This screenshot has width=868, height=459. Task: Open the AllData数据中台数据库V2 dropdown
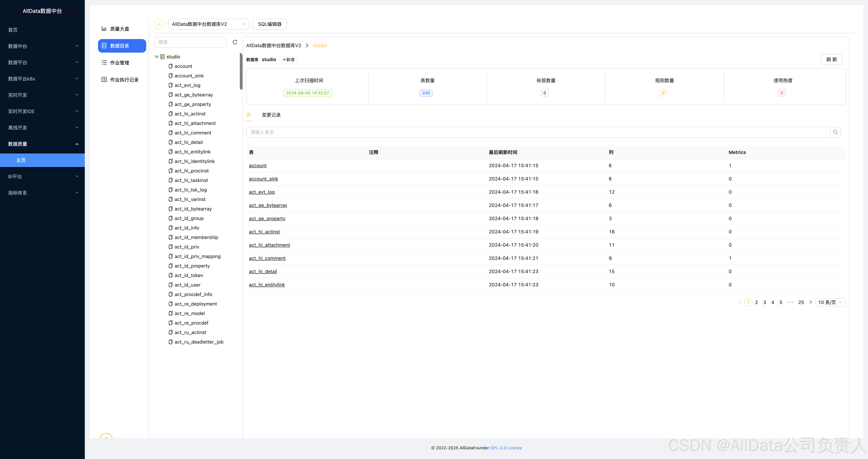pyautogui.click(x=208, y=24)
